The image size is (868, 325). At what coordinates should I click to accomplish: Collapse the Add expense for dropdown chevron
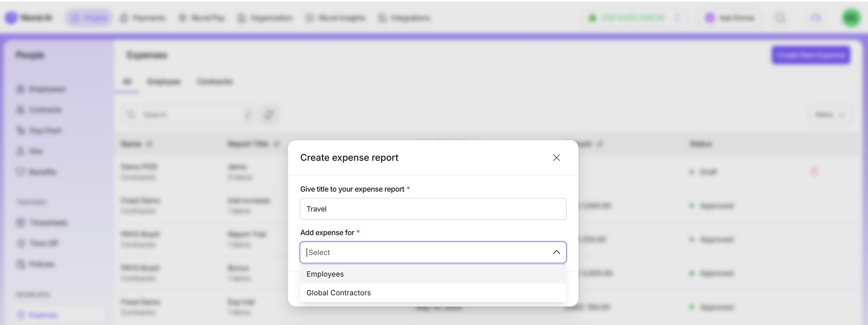[x=556, y=252]
